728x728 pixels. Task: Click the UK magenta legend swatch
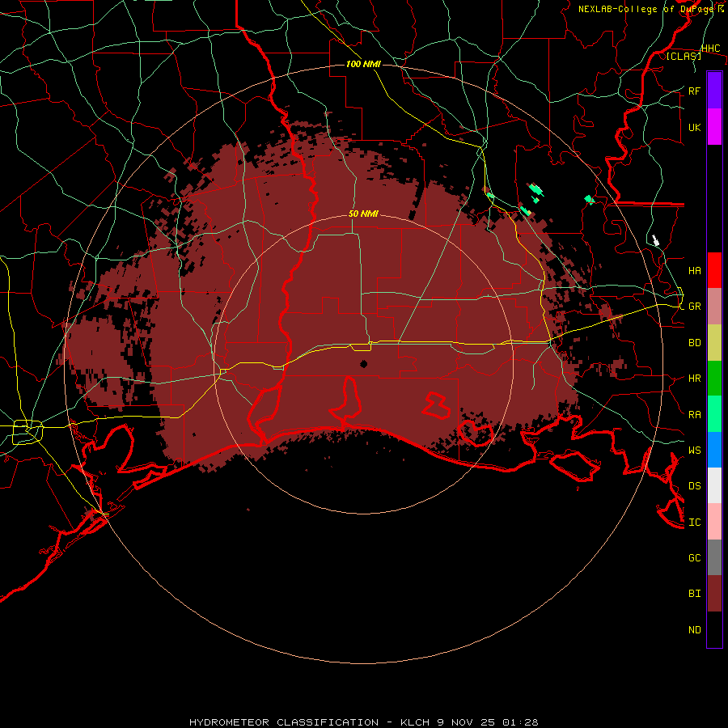tap(714, 127)
